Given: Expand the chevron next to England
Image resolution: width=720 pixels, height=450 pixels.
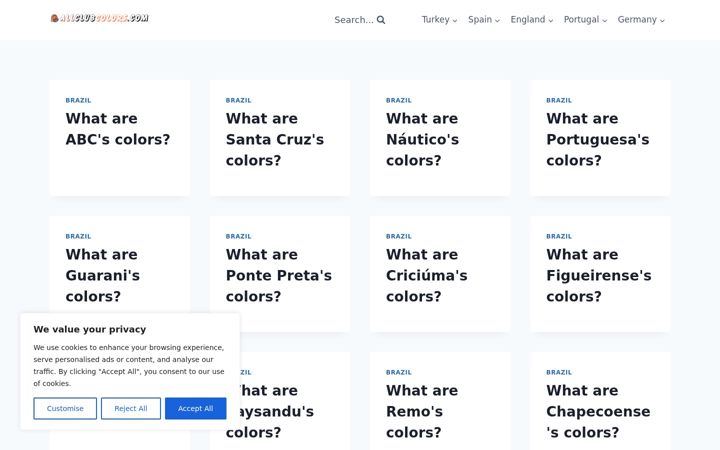Looking at the screenshot, I should pos(551,20).
